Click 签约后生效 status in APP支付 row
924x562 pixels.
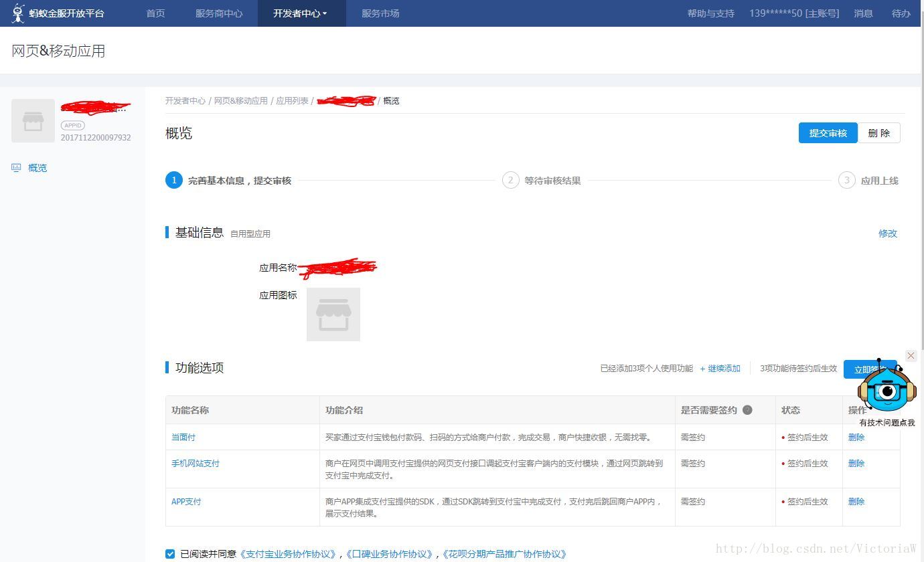coord(807,502)
